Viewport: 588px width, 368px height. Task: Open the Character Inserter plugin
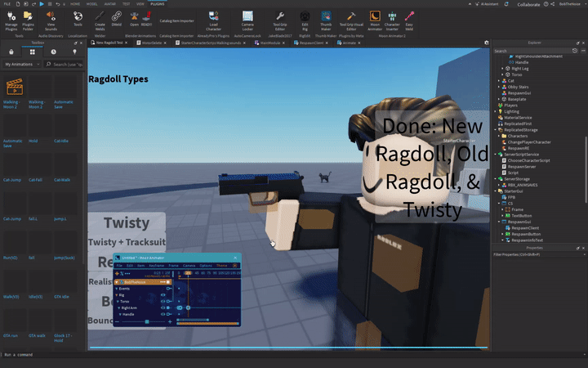point(393,17)
